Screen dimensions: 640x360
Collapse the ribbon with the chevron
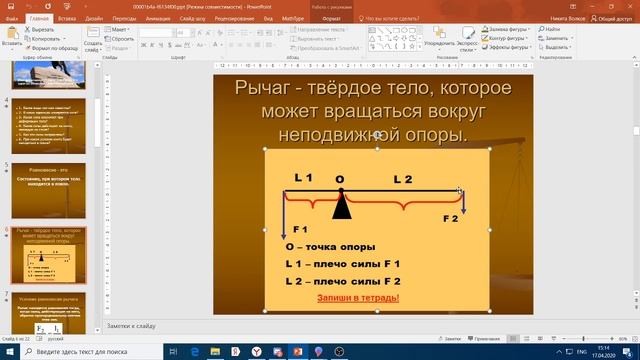pos(634,58)
